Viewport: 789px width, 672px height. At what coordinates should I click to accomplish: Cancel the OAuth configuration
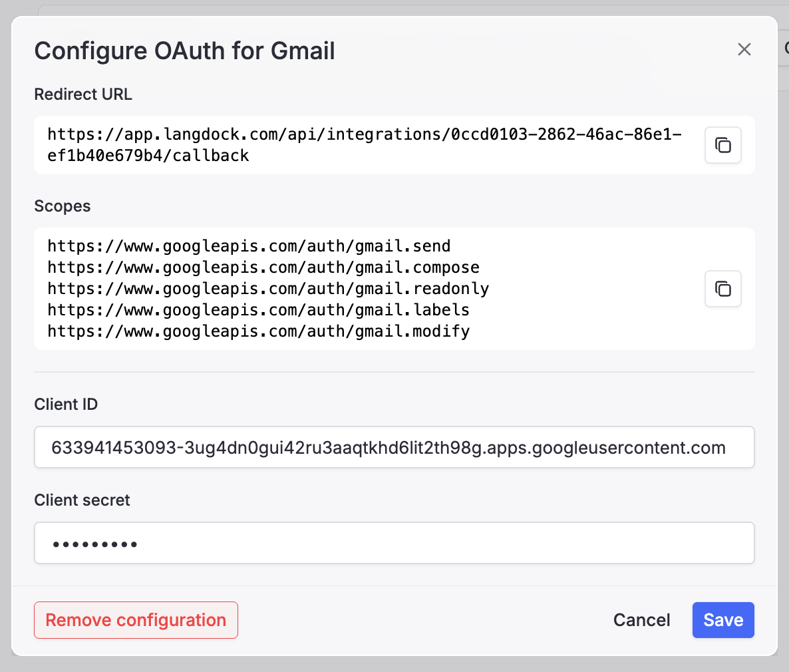point(641,620)
